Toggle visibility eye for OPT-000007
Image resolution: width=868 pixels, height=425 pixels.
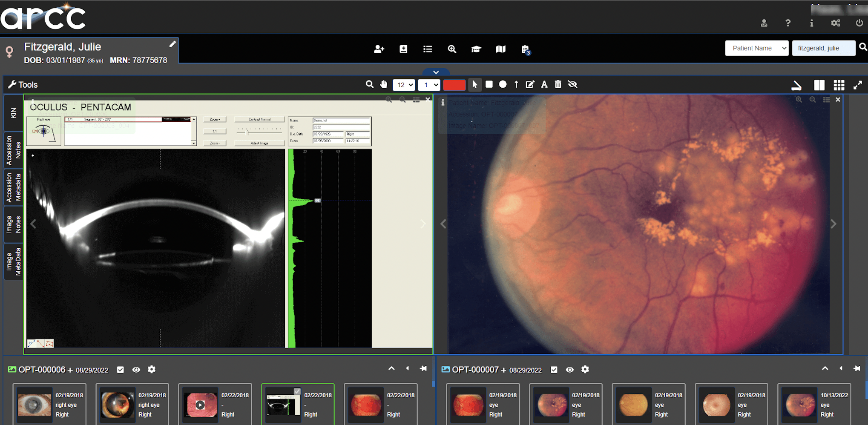pos(569,370)
